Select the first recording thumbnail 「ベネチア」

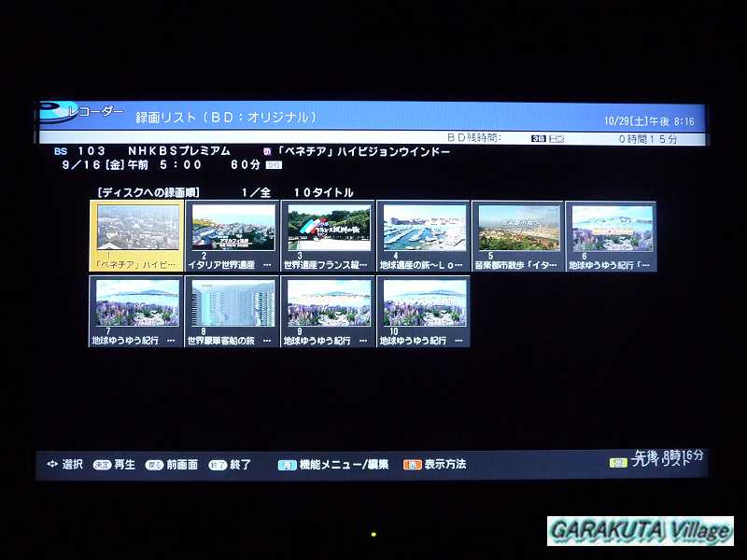click(136, 230)
